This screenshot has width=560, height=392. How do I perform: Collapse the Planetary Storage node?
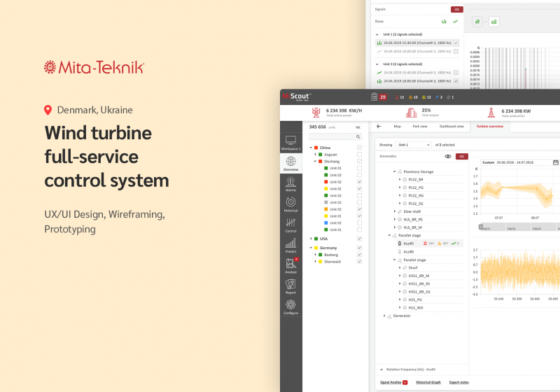394,171
